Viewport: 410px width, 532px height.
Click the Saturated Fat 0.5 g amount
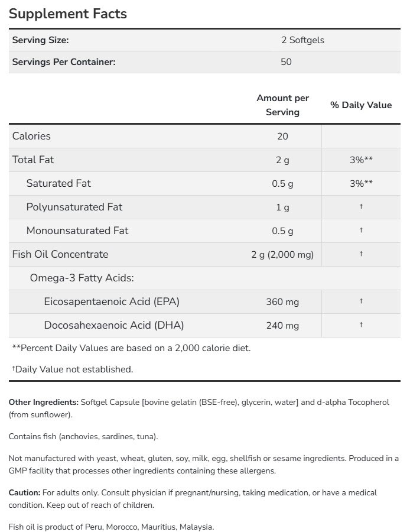282,183
